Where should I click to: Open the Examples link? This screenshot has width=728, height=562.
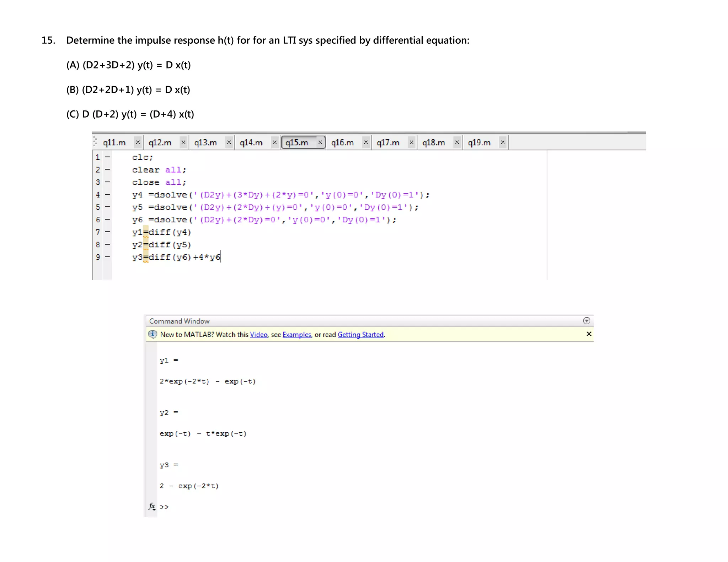(x=296, y=335)
